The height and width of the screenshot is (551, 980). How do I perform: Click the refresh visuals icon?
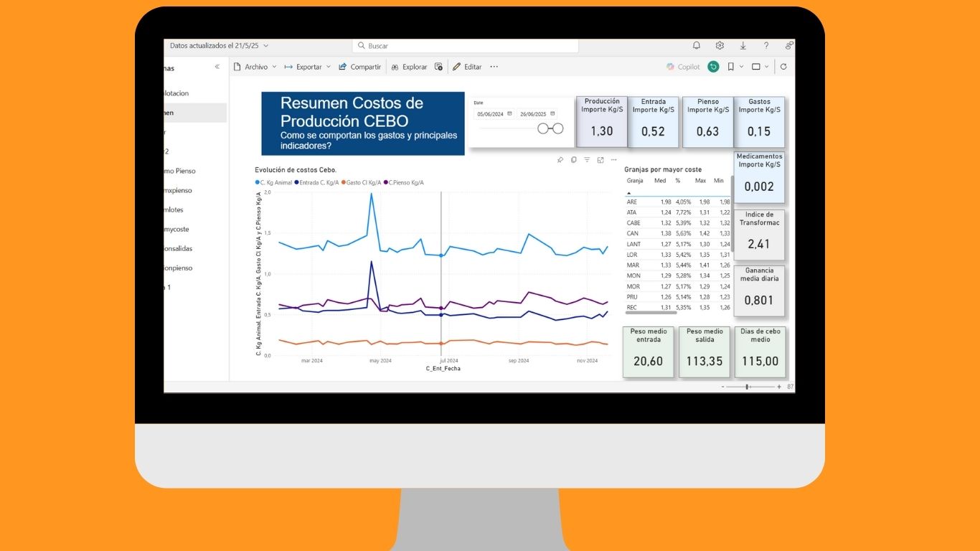click(783, 67)
